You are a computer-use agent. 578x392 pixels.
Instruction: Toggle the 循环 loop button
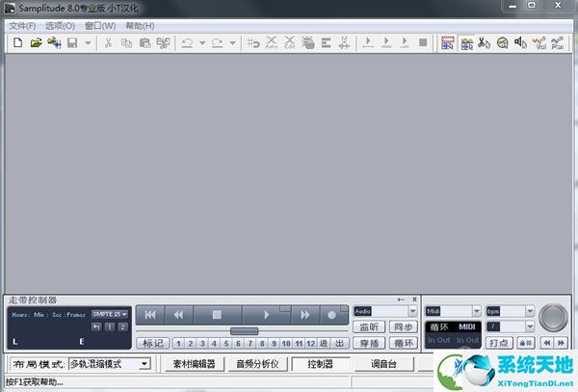click(x=404, y=344)
